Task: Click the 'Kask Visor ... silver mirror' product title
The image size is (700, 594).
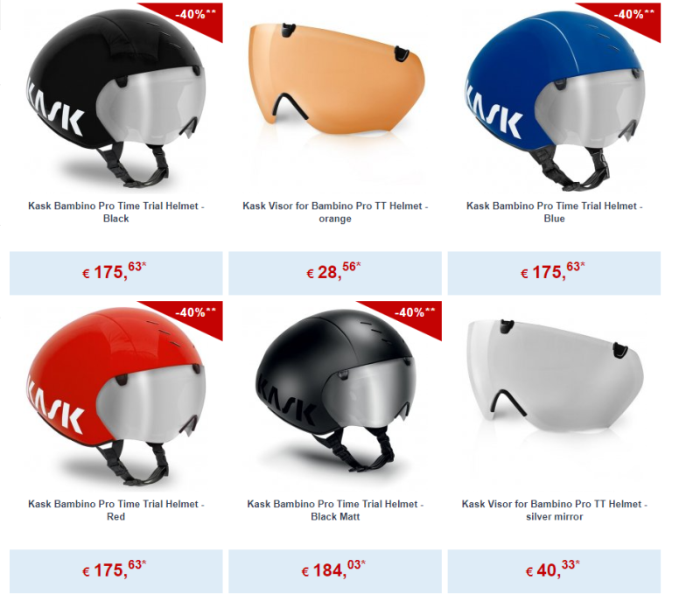Action: point(555,510)
